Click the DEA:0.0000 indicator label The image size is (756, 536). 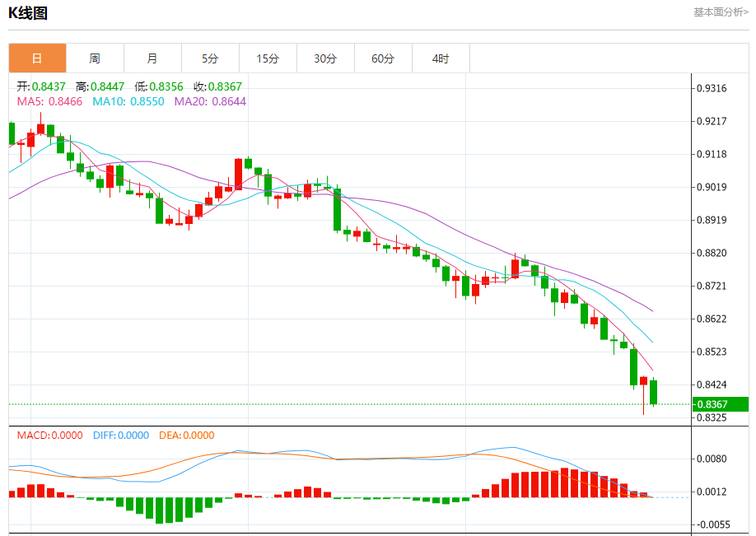point(187,436)
